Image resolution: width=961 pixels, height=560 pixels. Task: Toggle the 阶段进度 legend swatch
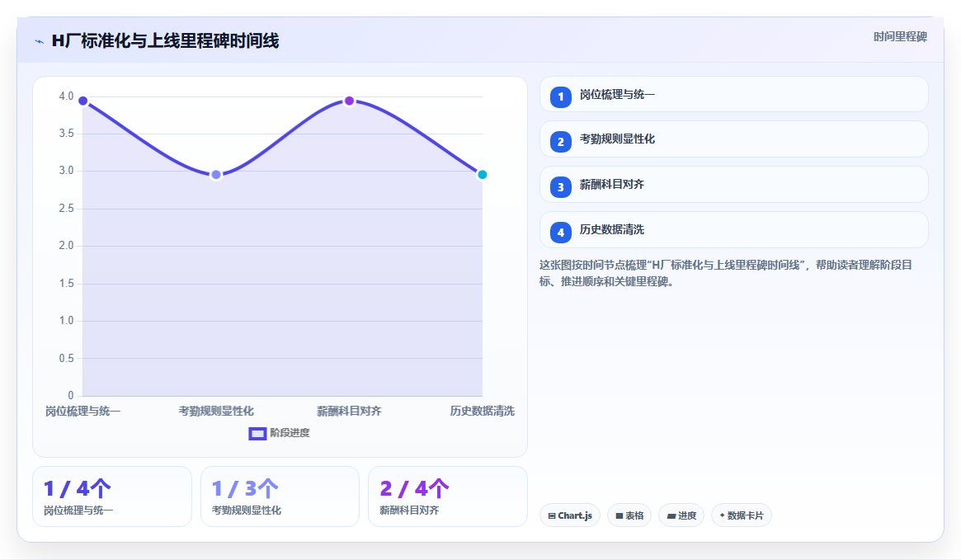pos(257,433)
